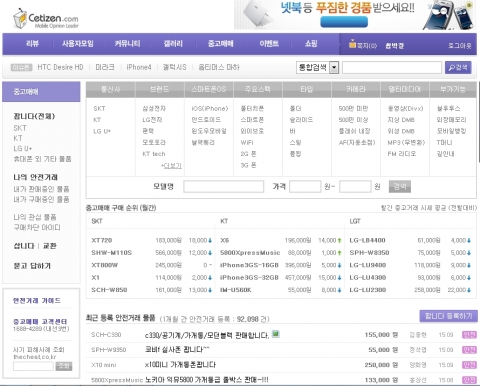Screen dimensions: 480x386
Task: Click the HTC Desire HD hot keyword
Action: click(x=60, y=67)
